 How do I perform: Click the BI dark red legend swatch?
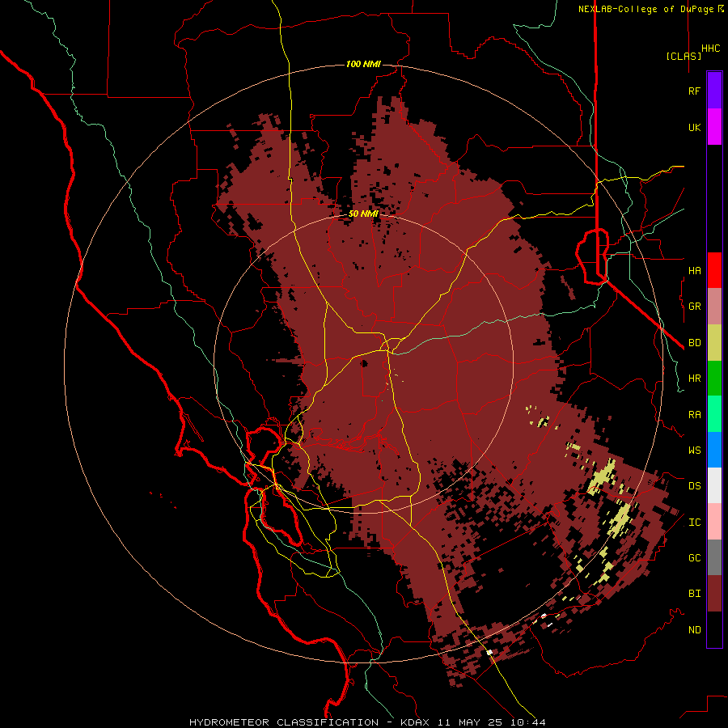[714, 594]
